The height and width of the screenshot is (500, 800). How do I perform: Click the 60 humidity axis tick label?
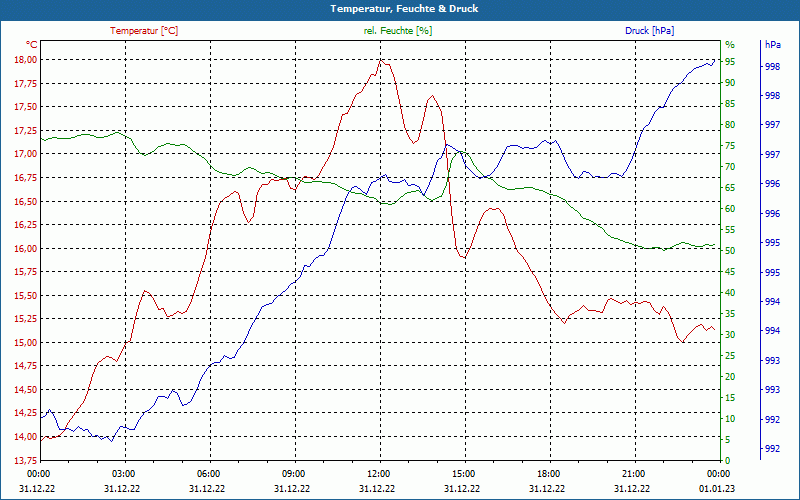tap(731, 209)
